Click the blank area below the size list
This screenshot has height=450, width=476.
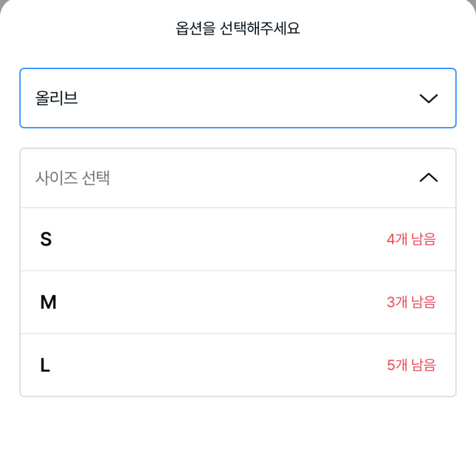(238, 423)
